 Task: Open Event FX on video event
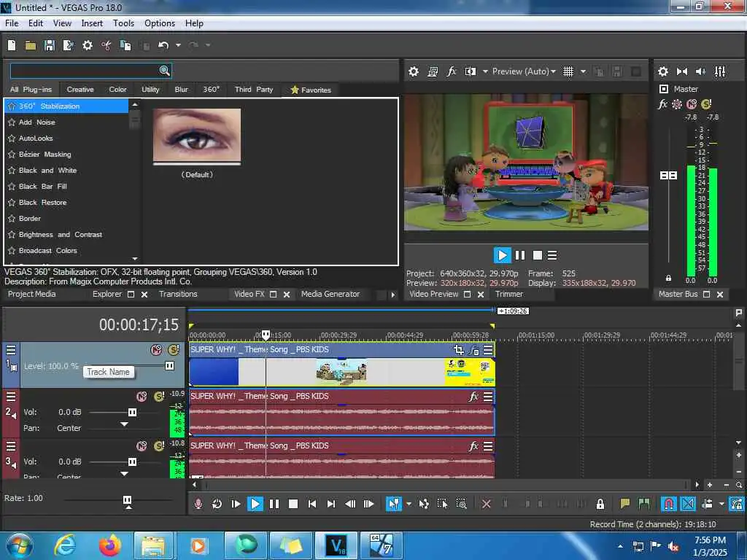(x=473, y=351)
